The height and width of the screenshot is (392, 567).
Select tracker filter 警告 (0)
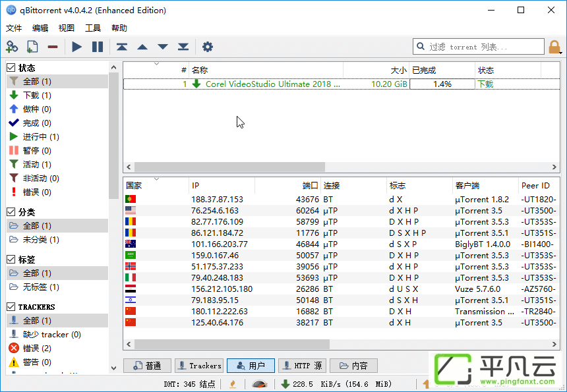click(x=57, y=362)
